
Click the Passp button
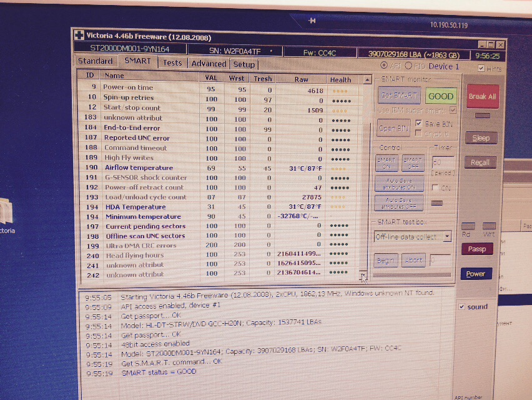coord(477,249)
